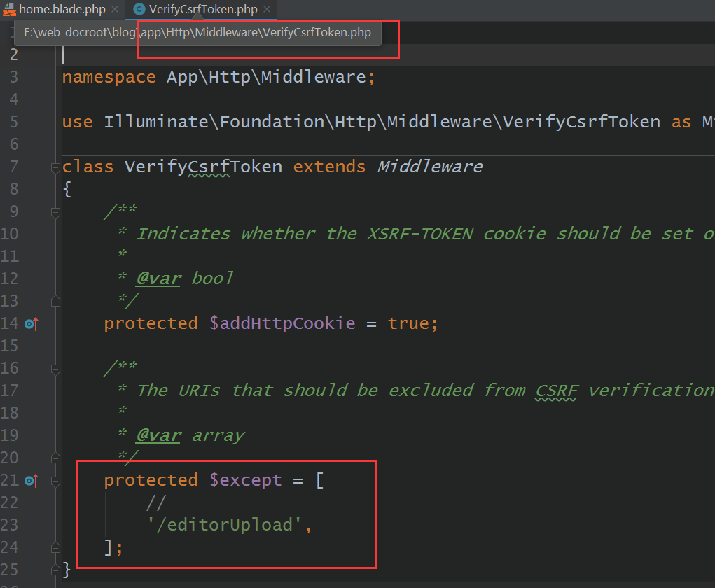Collapse the $except array fold marker
The height and width of the screenshot is (588, 715).
coord(55,481)
